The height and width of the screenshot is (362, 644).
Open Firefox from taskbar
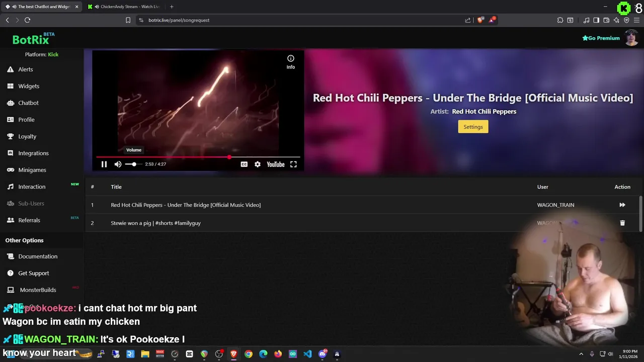[278, 354]
